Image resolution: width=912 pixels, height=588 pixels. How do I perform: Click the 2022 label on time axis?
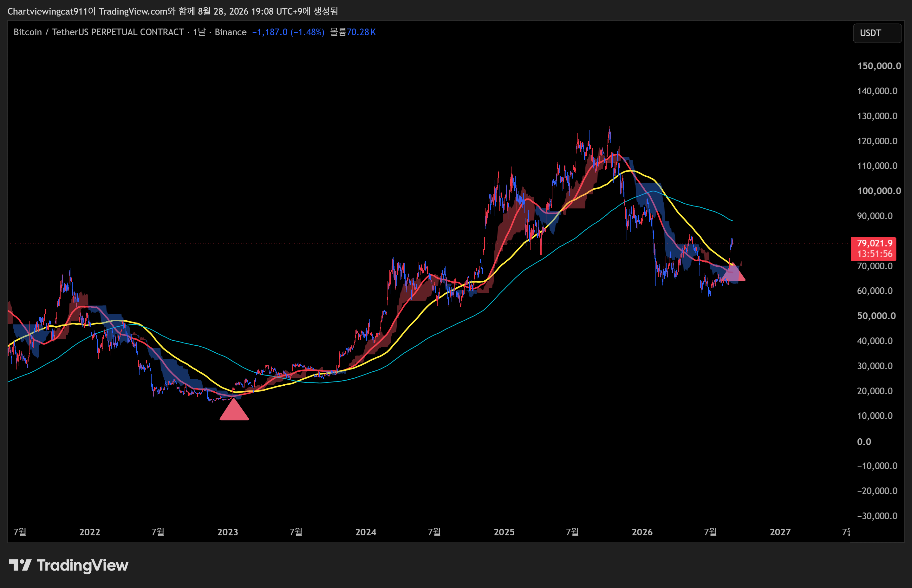(90, 532)
